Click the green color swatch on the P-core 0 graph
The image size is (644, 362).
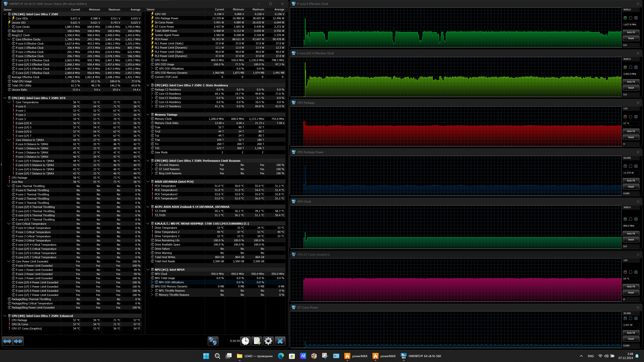click(625, 18)
